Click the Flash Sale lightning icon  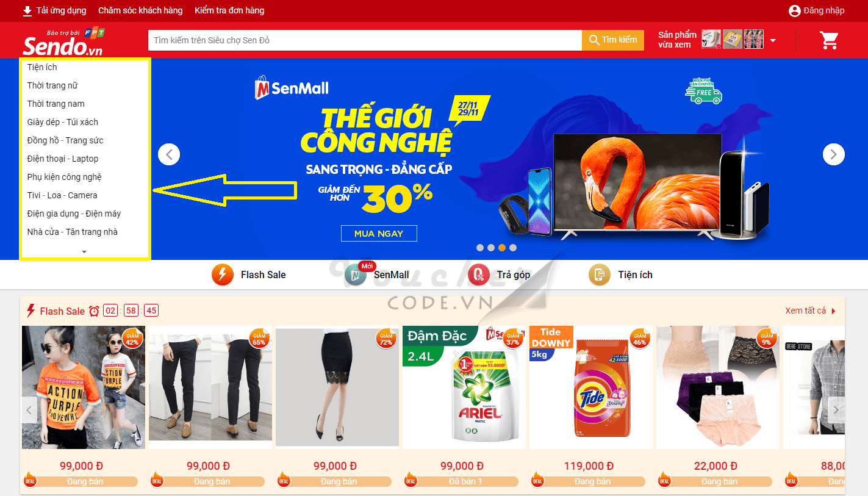point(223,275)
